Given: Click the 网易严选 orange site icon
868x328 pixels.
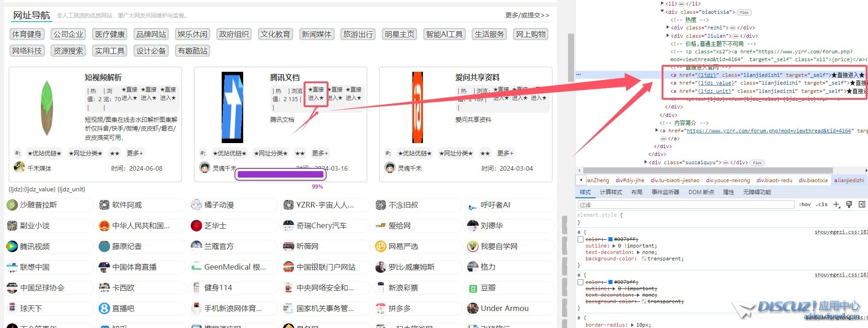Looking at the screenshot, I should 381,247.
